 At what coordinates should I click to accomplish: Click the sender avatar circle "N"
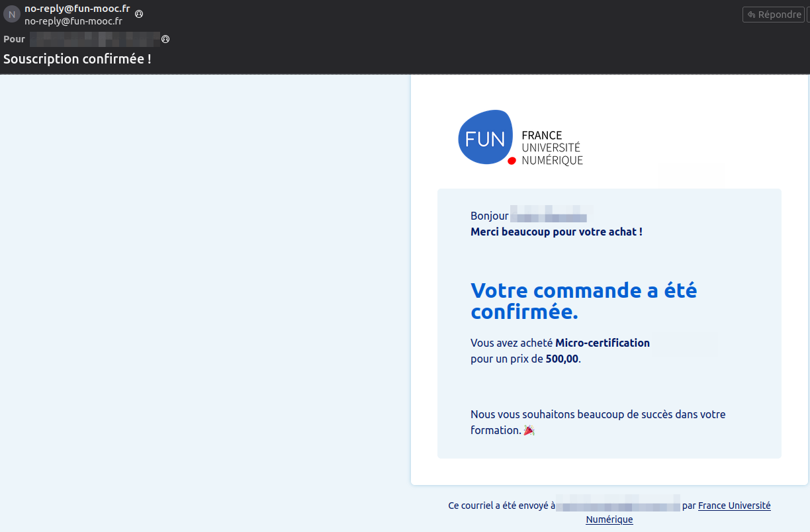point(12,14)
